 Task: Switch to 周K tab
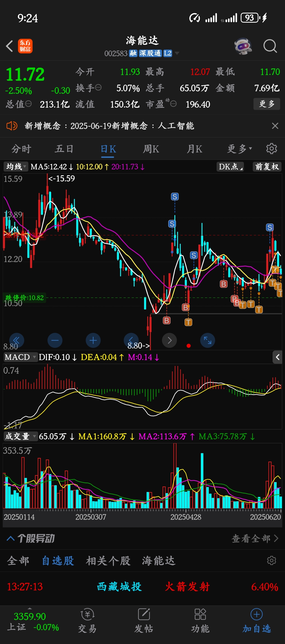click(151, 149)
